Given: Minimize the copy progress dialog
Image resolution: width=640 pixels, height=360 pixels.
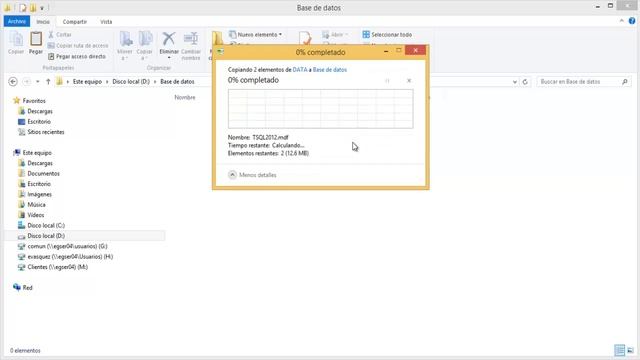Looking at the screenshot, I should 386,51.
